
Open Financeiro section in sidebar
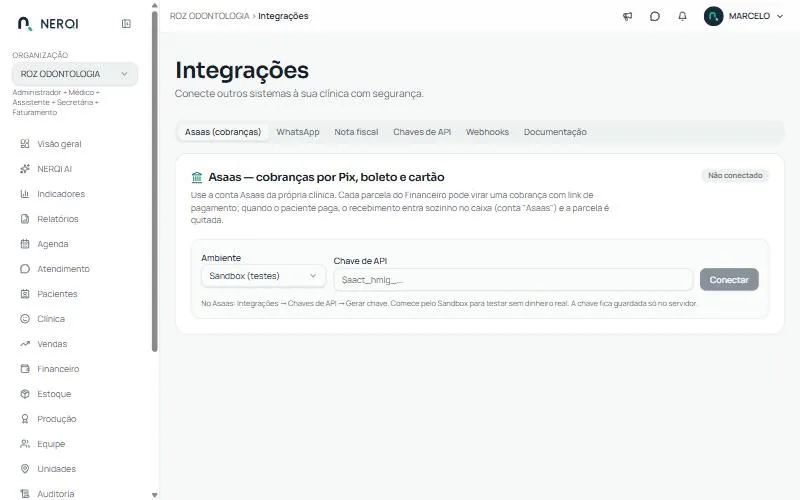(x=58, y=369)
